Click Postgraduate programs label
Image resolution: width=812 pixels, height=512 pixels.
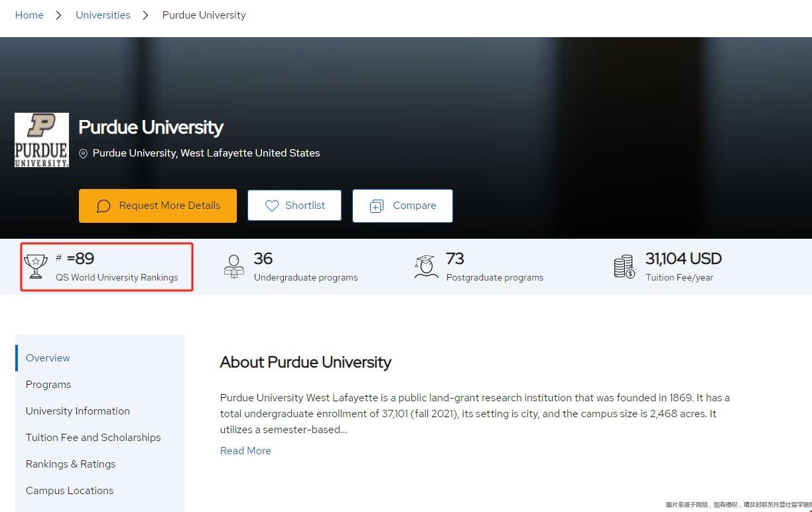495,277
